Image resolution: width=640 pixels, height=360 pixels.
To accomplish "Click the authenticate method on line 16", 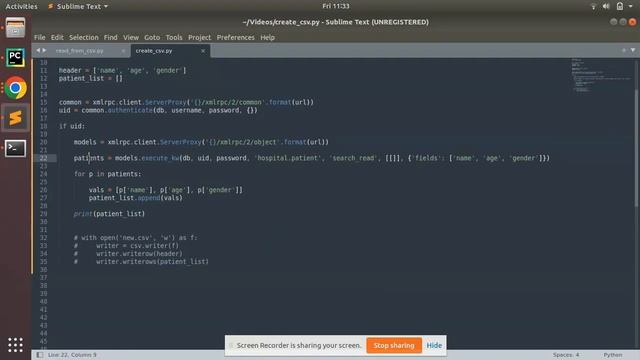I will (x=130, y=110).
